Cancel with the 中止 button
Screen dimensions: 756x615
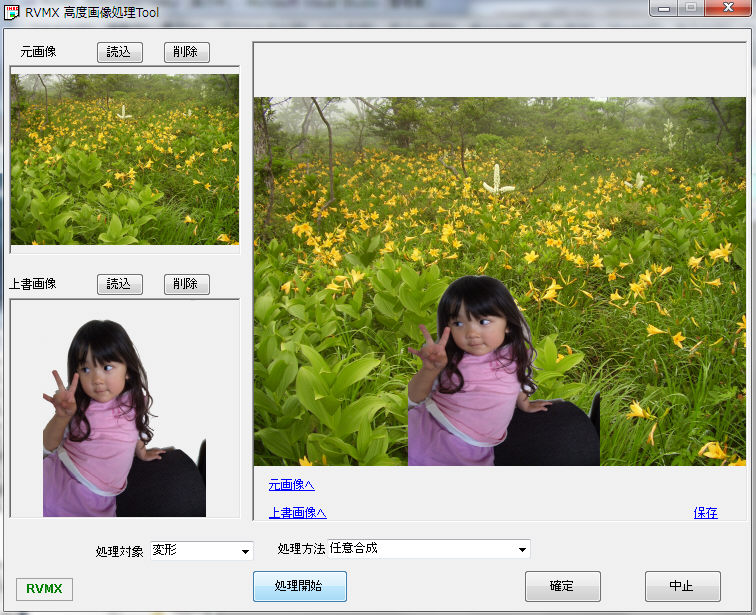click(x=682, y=587)
